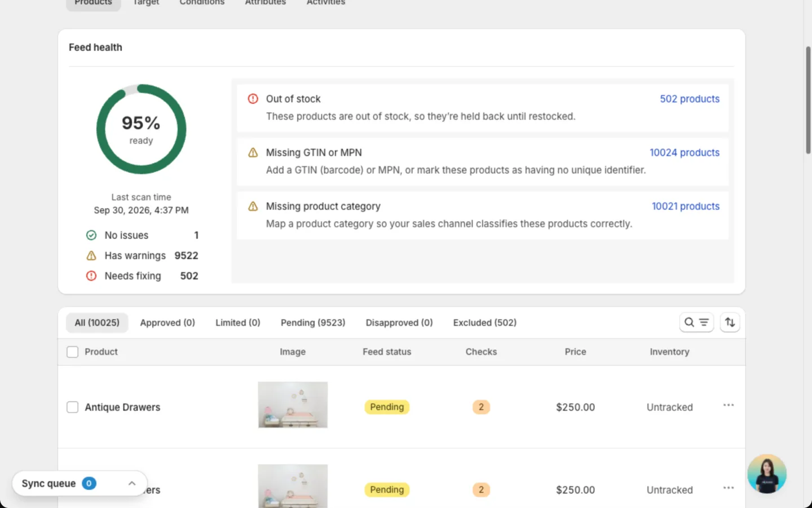Switch to the Pending (9523) tab

313,323
